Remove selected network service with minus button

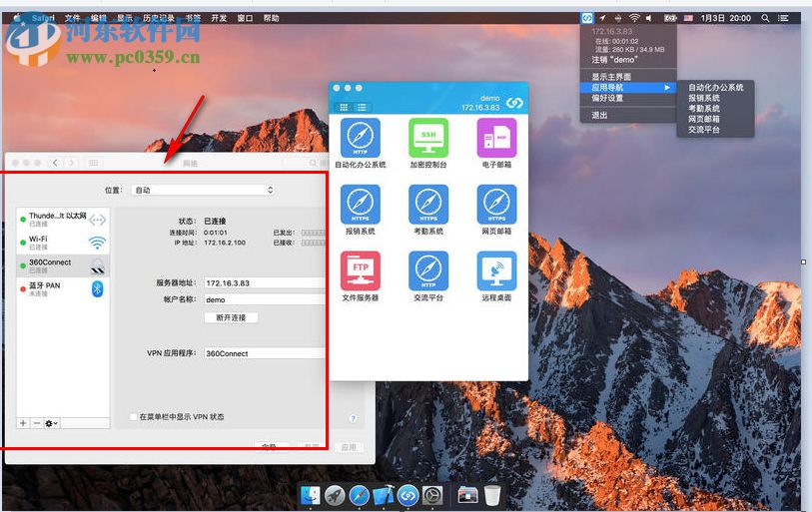pyautogui.click(x=36, y=423)
